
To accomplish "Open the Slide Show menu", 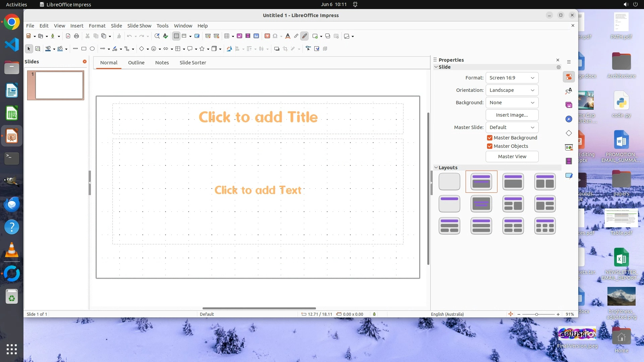I will (x=139, y=26).
